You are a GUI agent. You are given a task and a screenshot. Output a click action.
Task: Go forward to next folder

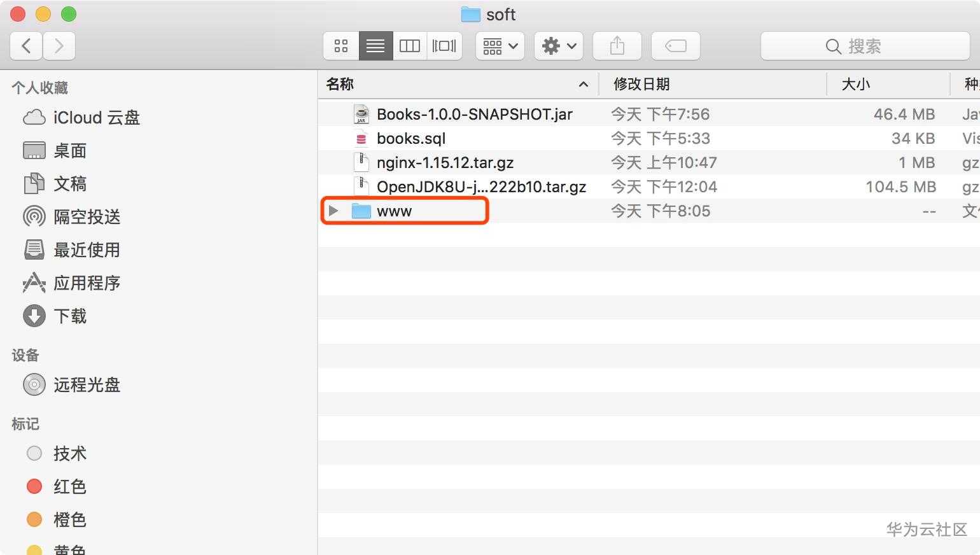click(x=59, y=46)
